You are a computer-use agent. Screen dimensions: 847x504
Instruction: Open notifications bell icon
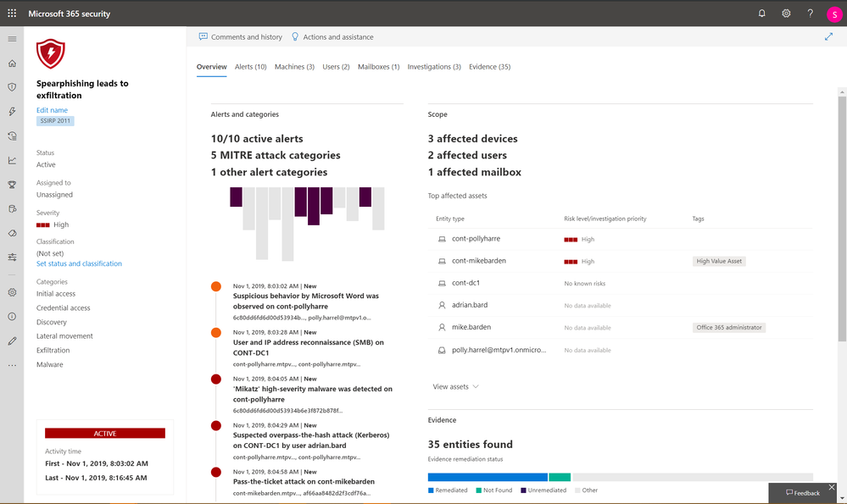pos(761,13)
